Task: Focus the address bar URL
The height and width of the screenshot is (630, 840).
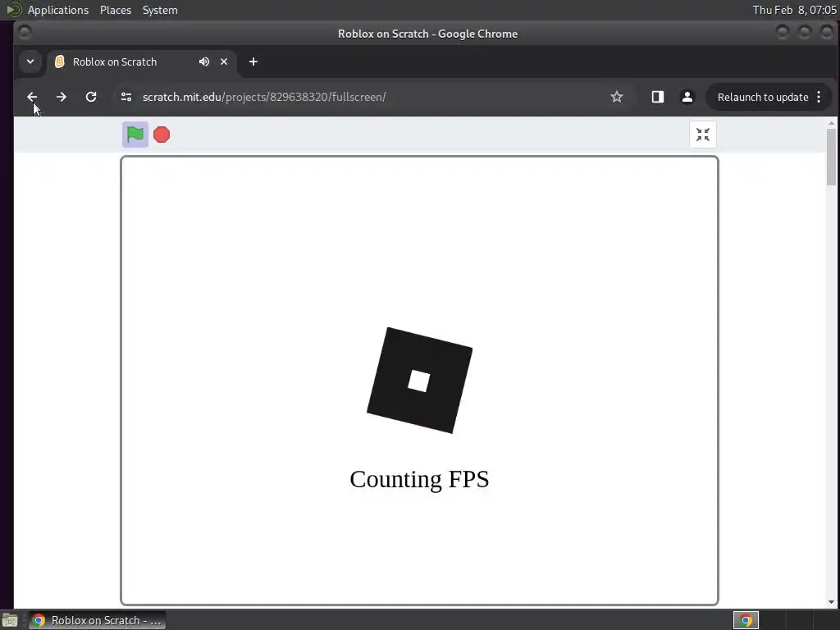Action: tap(264, 97)
